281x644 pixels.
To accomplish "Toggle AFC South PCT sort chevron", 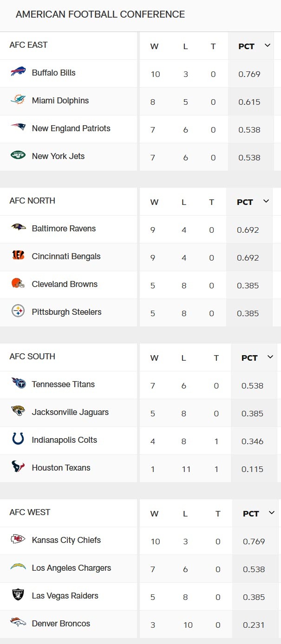I will pos(271,357).
